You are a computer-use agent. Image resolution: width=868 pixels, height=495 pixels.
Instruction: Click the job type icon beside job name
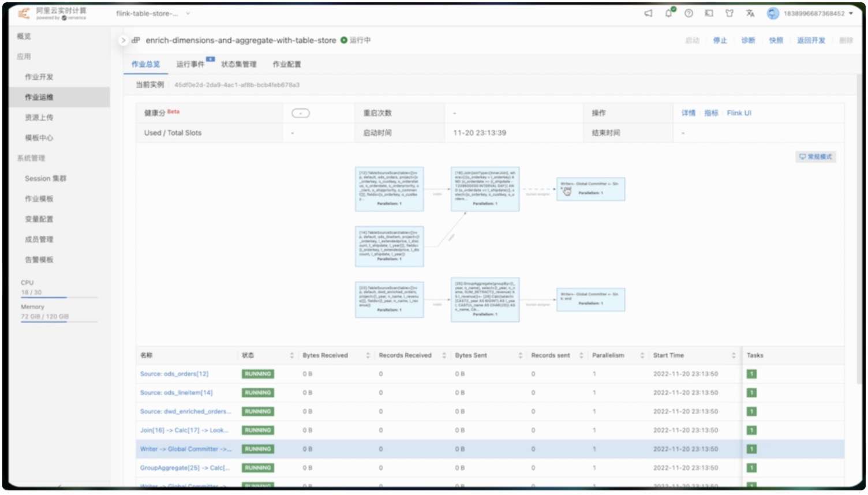[x=136, y=40]
